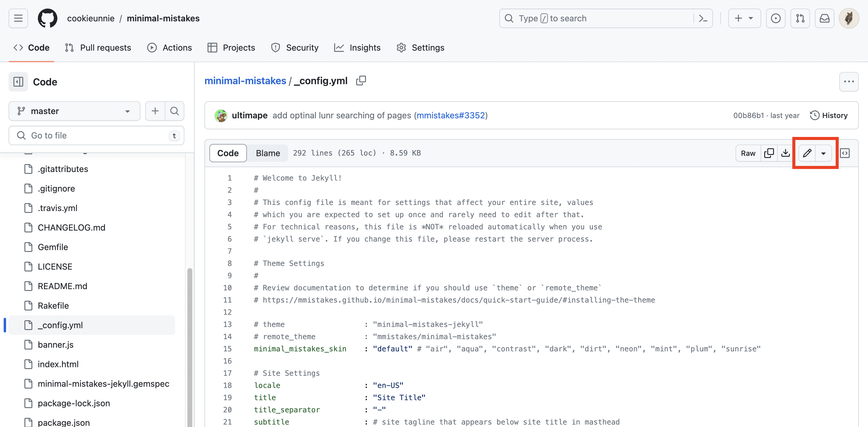Viewport: 868px width, 427px height.
Task: Open the command palette icon in search bar
Action: [703, 18]
